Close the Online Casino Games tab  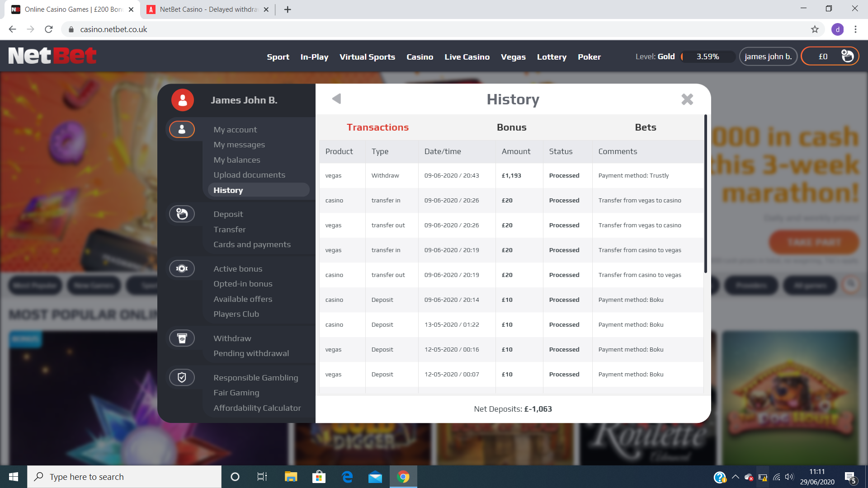131,9
